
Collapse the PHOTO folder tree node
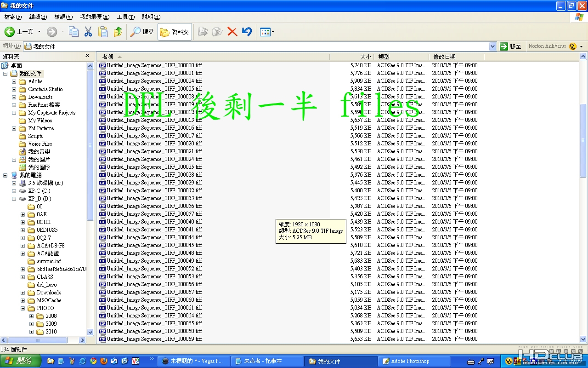[x=23, y=308]
